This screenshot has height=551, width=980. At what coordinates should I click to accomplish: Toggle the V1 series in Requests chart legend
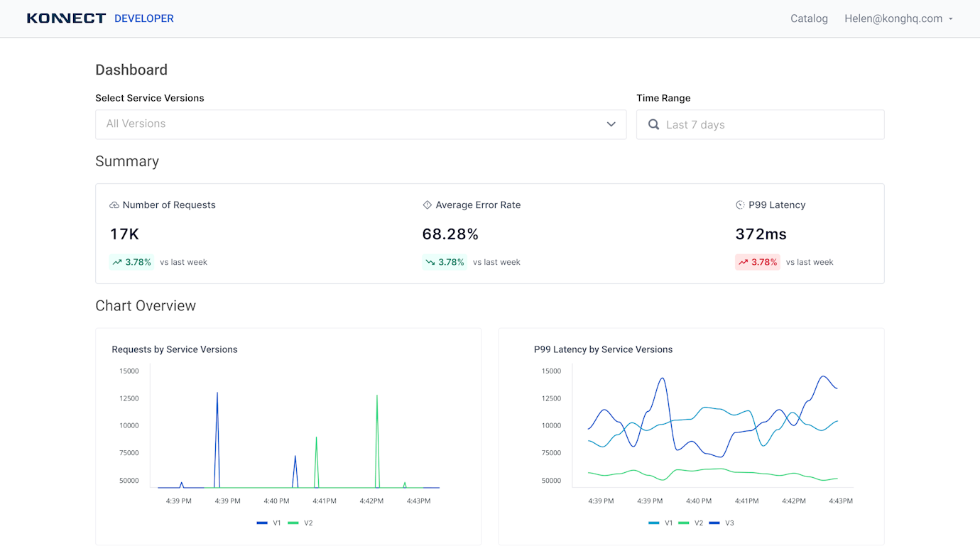270,523
